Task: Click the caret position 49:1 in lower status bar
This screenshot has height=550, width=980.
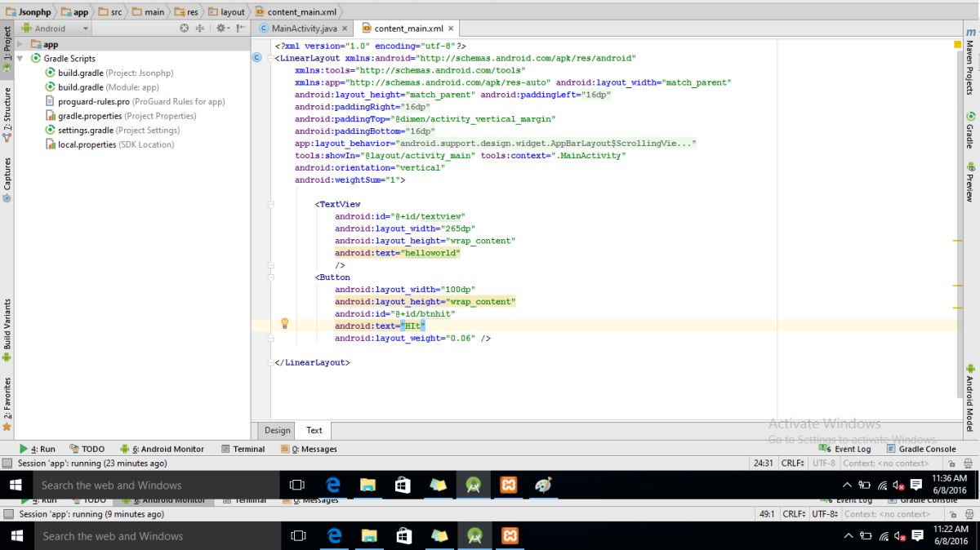Action: [767, 514]
